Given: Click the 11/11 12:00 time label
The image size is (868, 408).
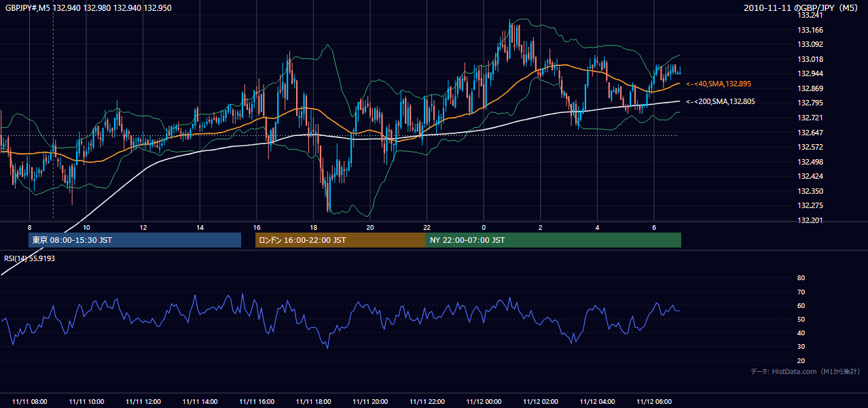Looking at the screenshot, I should pos(143,402).
